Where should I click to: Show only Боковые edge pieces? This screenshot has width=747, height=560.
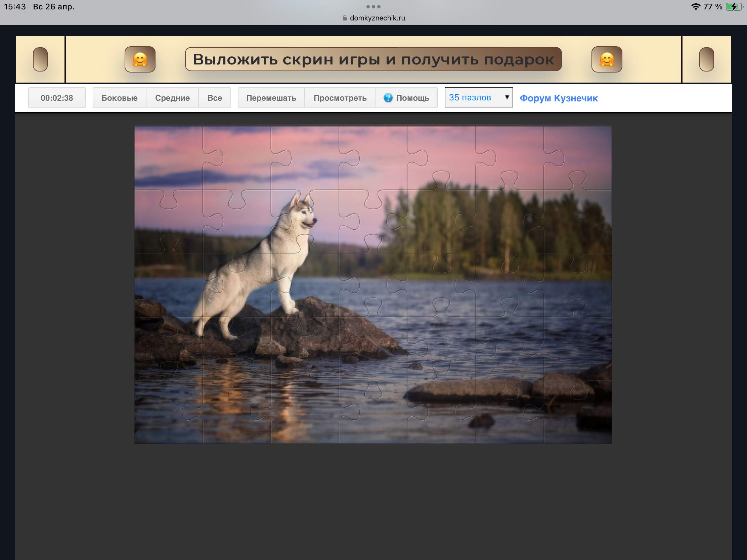119,98
